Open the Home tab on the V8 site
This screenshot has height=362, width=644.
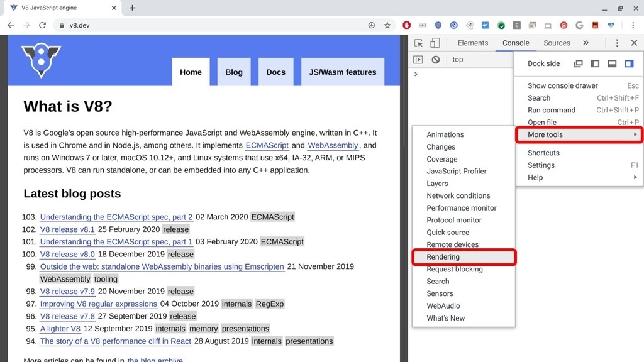tap(191, 72)
